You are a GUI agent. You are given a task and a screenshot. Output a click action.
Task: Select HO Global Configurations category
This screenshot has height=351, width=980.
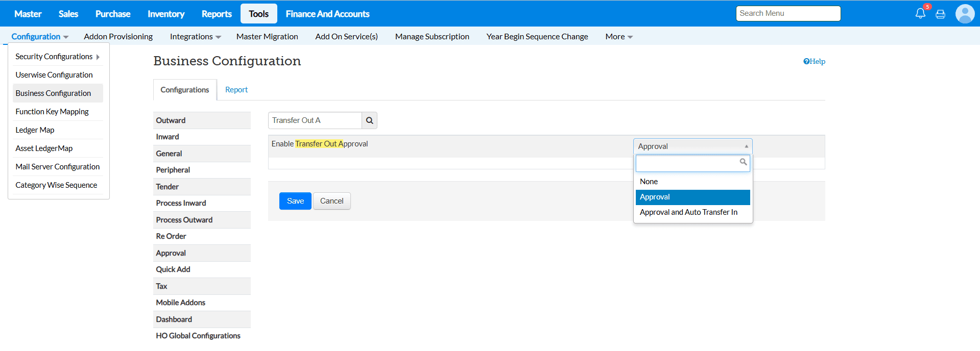tap(198, 336)
